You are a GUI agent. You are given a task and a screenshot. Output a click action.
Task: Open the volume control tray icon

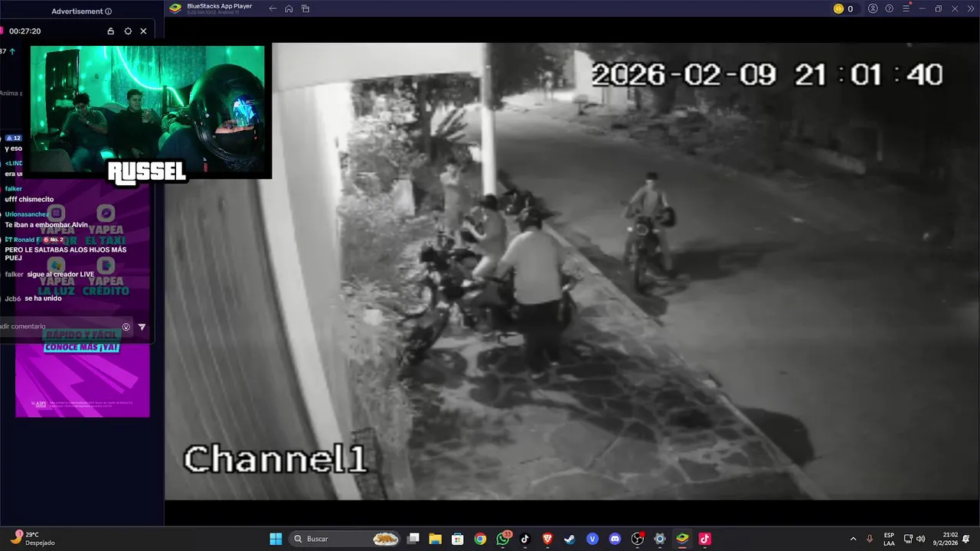(920, 539)
